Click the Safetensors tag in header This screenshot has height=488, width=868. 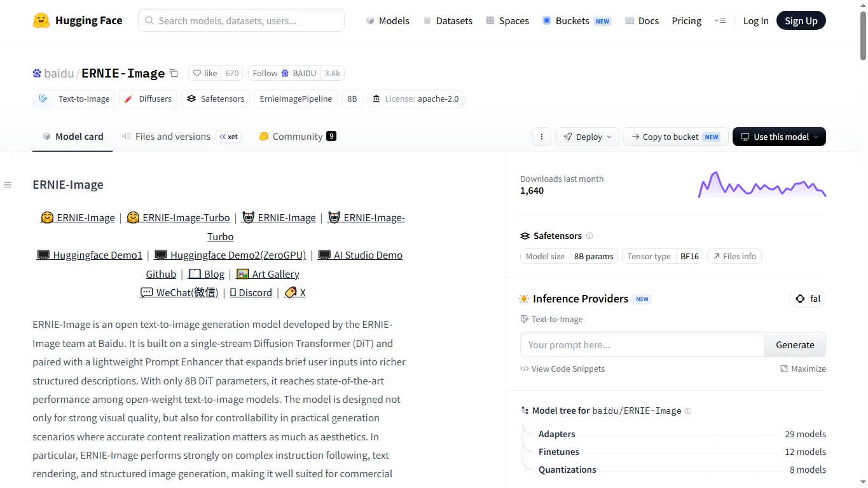tap(216, 98)
